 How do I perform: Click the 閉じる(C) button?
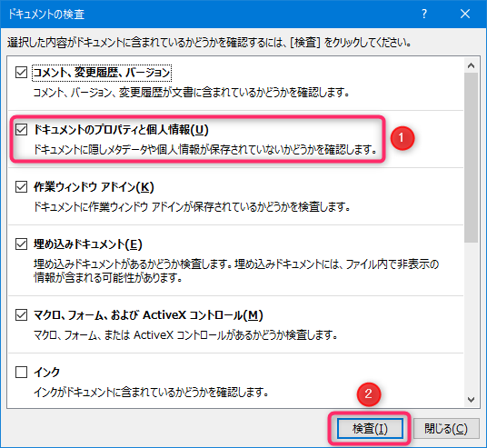(x=446, y=429)
